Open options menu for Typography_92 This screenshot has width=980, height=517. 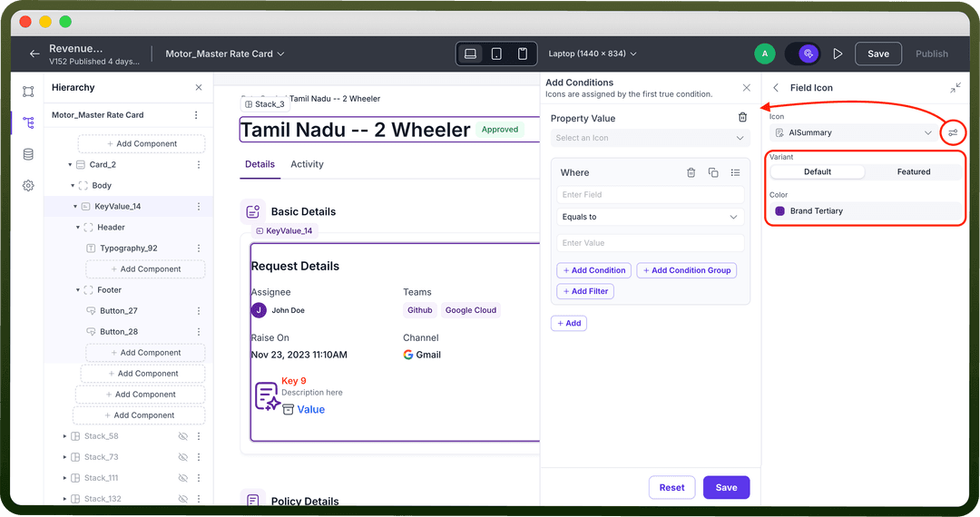pyautogui.click(x=199, y=249)
